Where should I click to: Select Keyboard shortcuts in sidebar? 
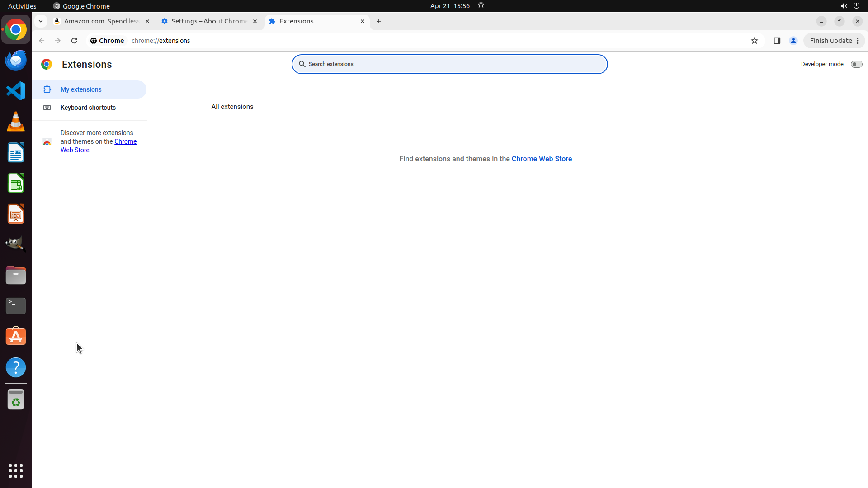pyautogui.click(x=88, y=108)
